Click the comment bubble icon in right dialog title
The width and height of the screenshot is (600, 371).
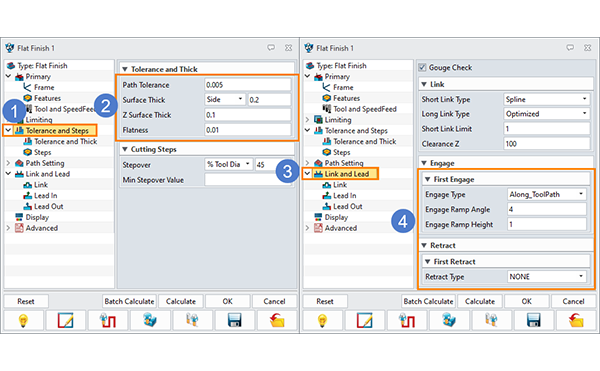click(x=570, y=48)
